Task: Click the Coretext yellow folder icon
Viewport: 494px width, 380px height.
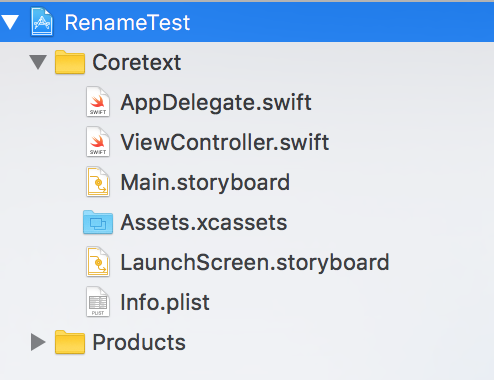Action: click(x=70, y=62)
